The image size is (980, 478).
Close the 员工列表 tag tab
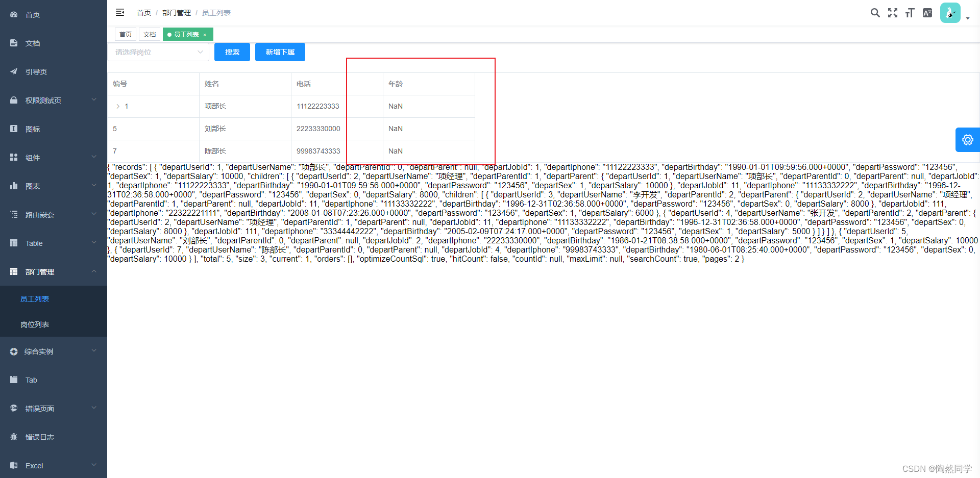click(205, 35)
